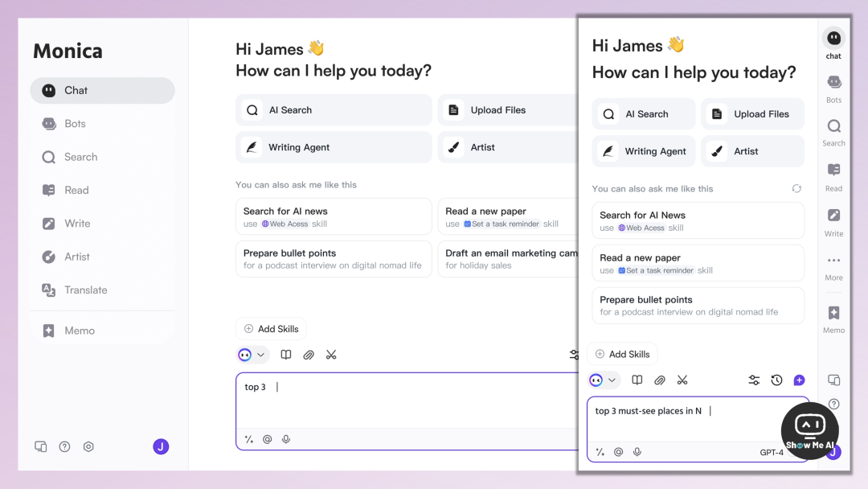Click the purple J avatar in left sidebar
Screen dimensions: 868x489
161,446
